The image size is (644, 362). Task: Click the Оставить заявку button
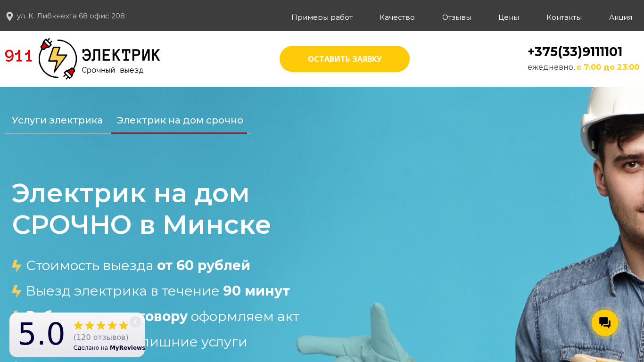[x=345, y=59]
